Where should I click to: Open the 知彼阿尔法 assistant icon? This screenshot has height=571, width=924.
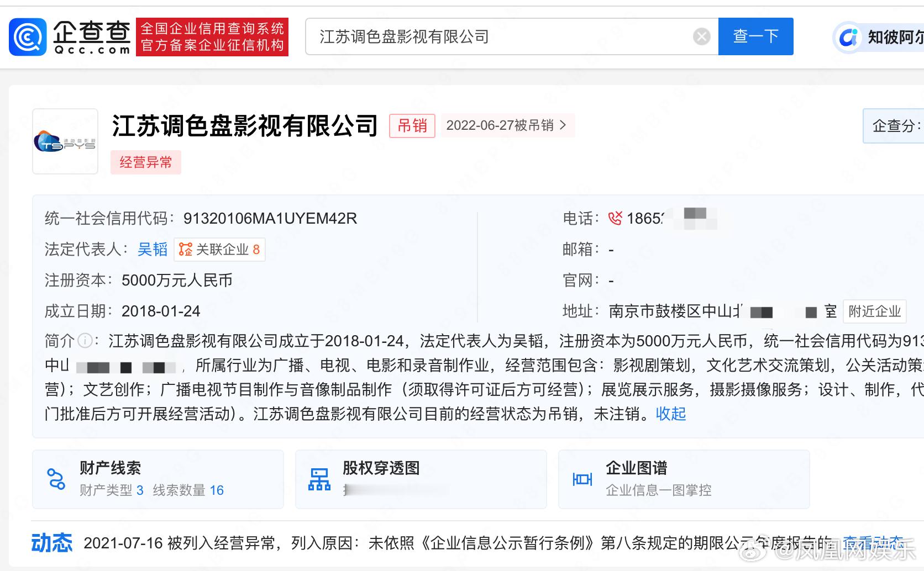pyautogui.click(x=848, y=37)
